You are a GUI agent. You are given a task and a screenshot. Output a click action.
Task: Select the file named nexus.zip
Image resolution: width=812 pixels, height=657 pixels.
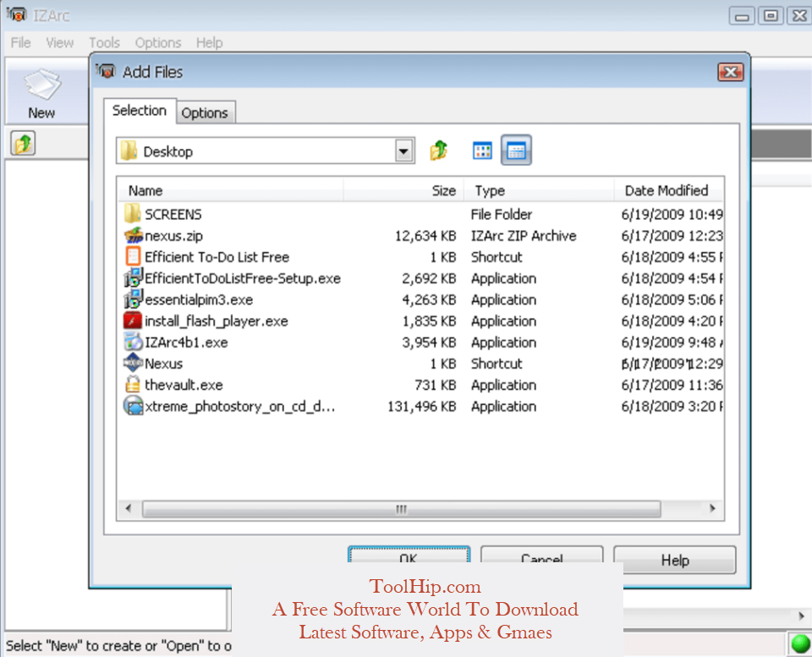click(173, 236)
